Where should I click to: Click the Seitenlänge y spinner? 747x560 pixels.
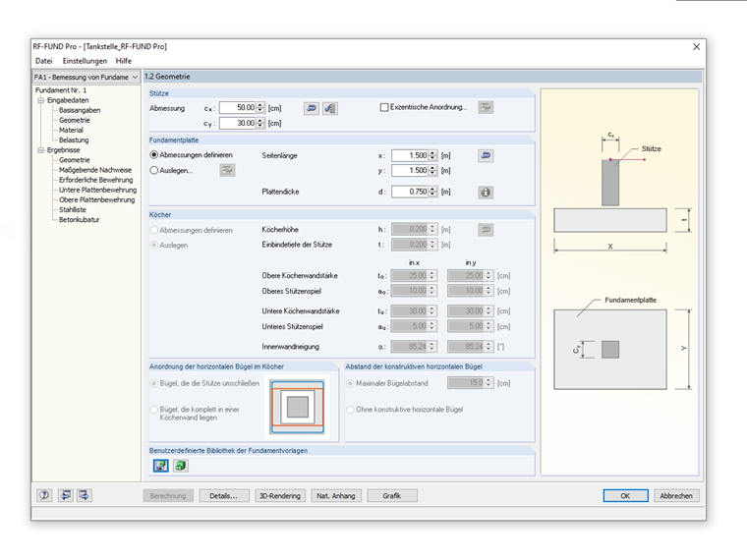pos(432,171)
